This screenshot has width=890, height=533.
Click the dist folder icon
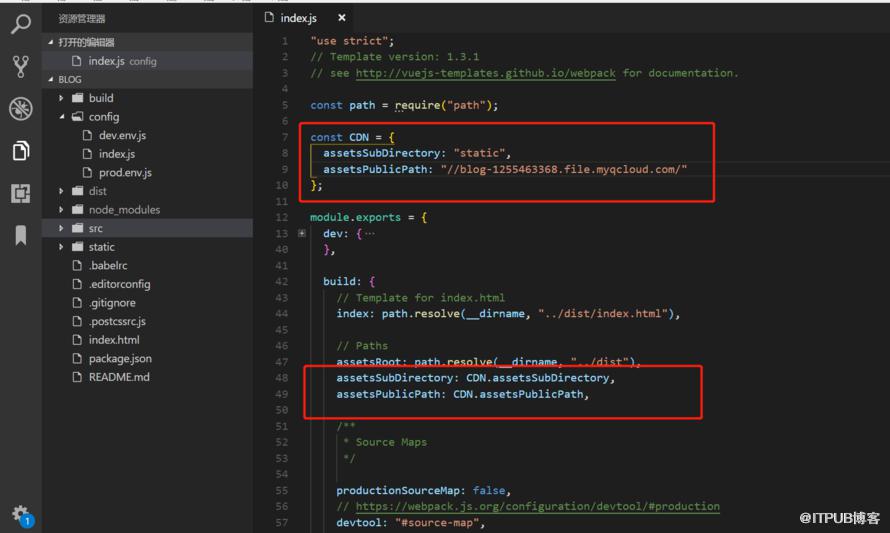pyautogui.click(x=78, y=191)
